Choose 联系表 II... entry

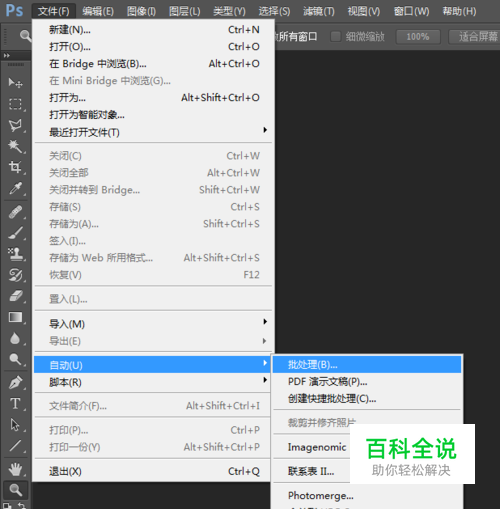pos(311,471)
